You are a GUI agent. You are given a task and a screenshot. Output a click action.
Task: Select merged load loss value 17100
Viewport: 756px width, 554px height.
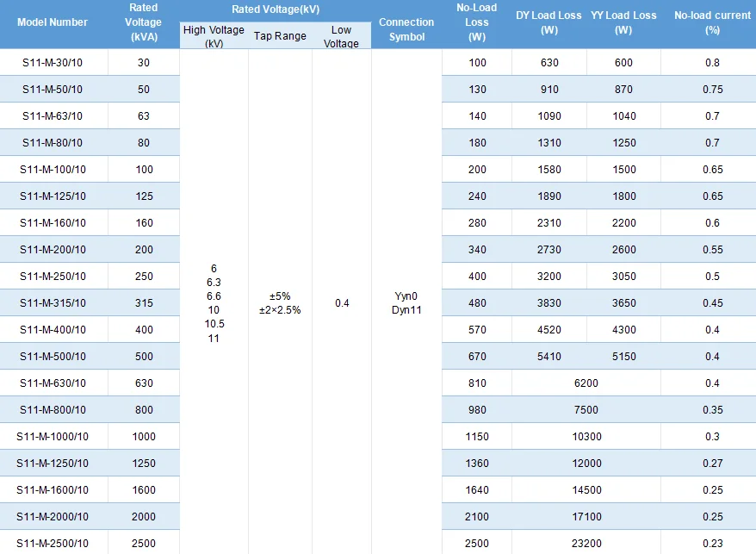coord(586,517)
